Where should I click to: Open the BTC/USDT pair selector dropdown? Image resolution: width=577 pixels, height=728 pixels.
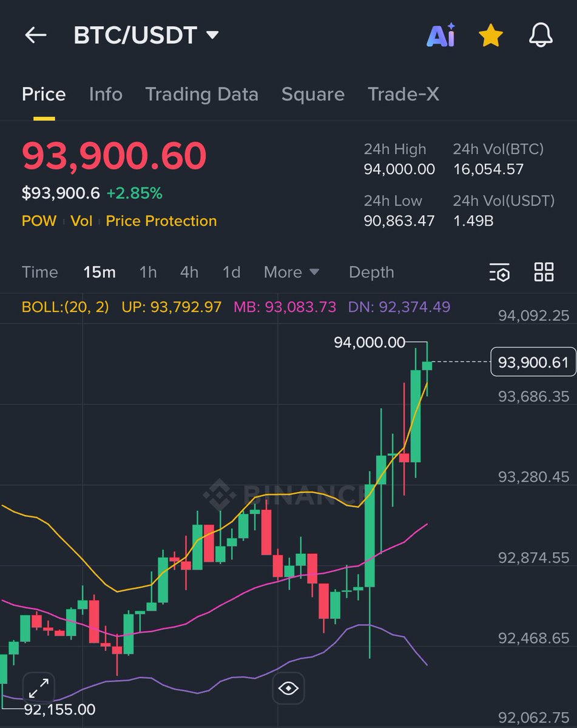146,36
